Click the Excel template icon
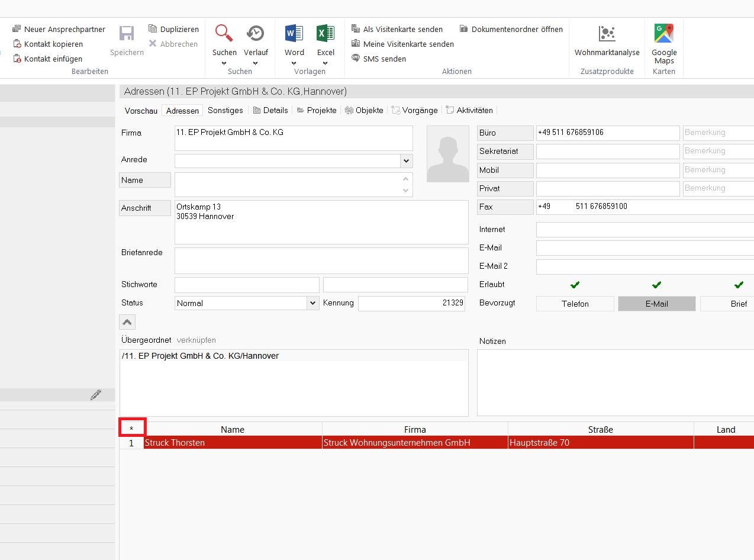The width and height of the screenshot is (754, 560). click(326, 34)
